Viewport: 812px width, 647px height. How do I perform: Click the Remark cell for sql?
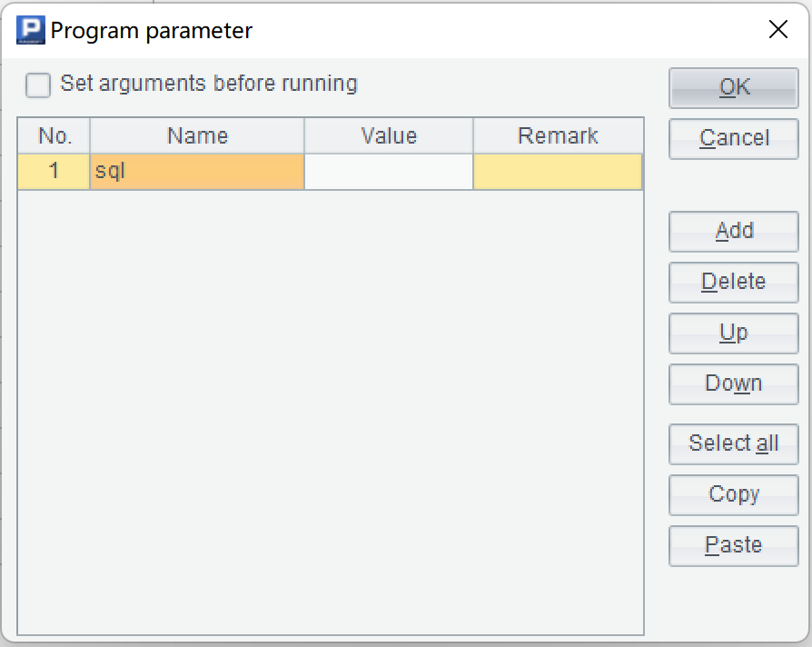click(558, 171)
